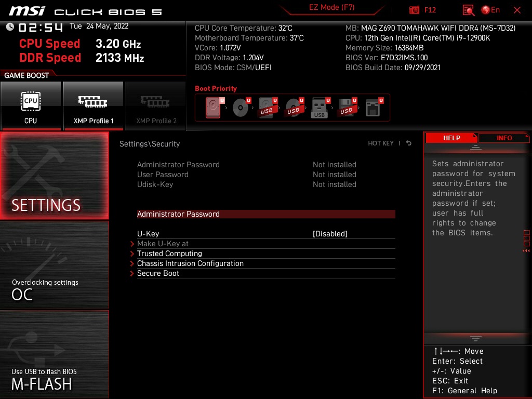Click the help panel bottom collapse handle
This screenshot has height=399, width=532.
pyautogui.click(x=476, y=339)
